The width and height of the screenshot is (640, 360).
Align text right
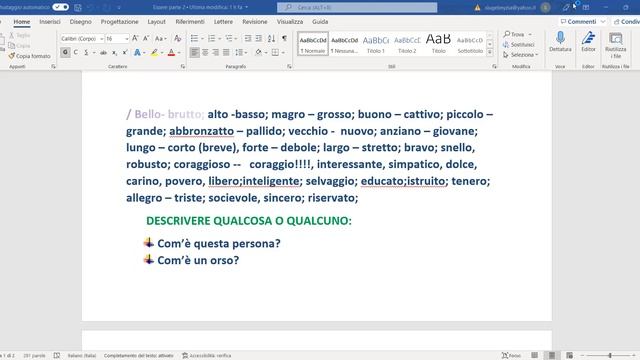pos(216,52)
